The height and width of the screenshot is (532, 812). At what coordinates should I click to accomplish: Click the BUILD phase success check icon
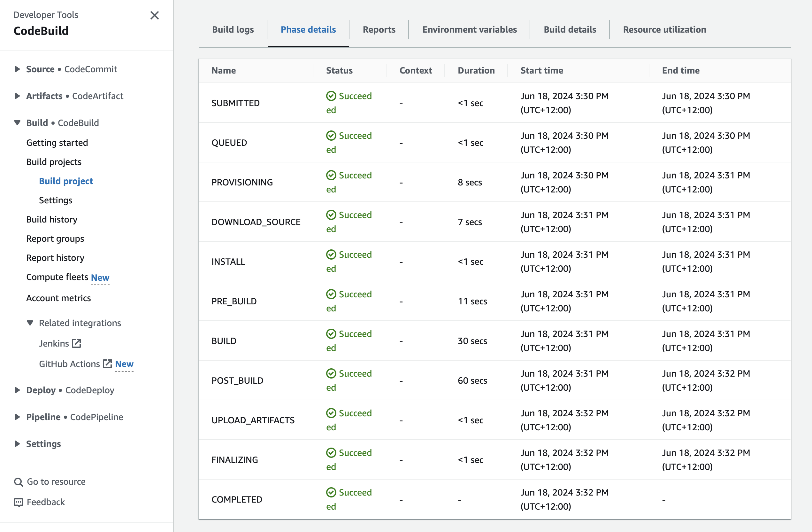[x=331, y=333]
